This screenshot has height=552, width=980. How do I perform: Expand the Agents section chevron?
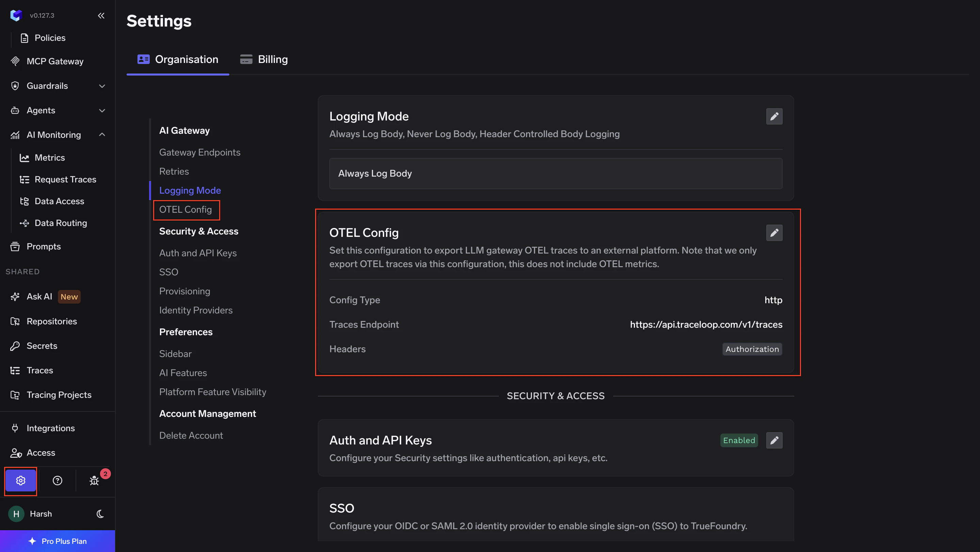click(102, 110)
